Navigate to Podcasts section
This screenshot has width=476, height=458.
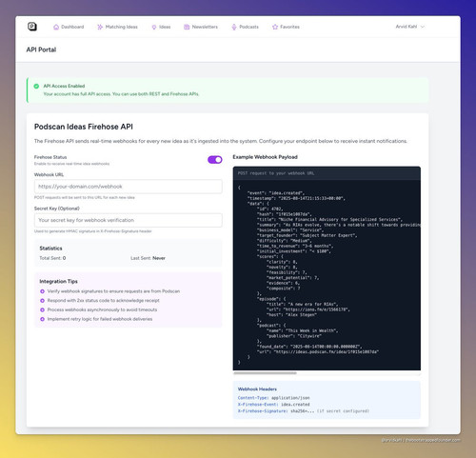pyautogui.click(x=245, y=27)
